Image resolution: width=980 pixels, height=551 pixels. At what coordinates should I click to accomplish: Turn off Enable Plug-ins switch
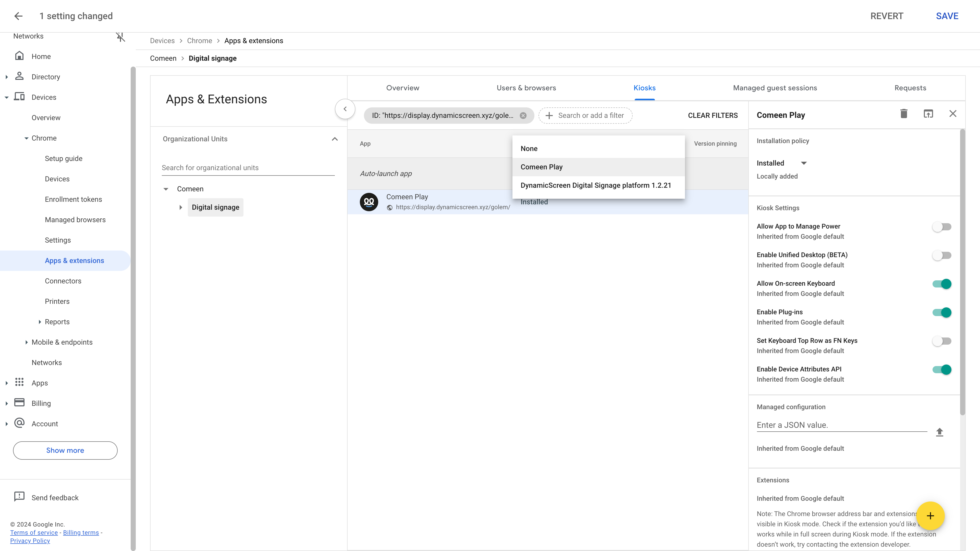(941, 312)
